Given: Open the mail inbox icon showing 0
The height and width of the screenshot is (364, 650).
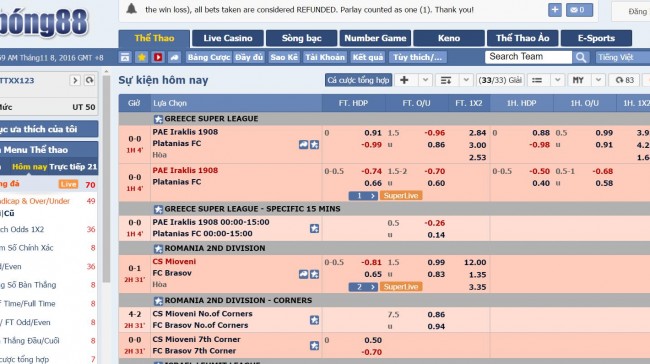Looking at the screenshot, I should click(579, 10).
